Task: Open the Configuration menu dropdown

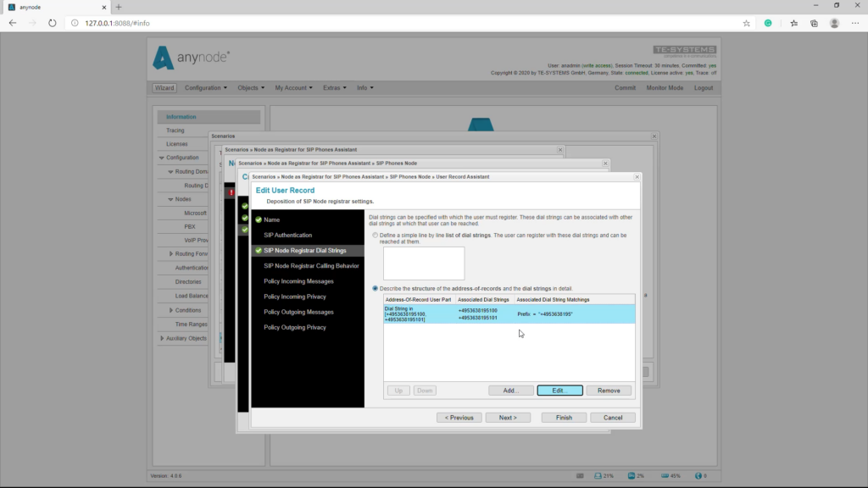Action: pos(205,88)
